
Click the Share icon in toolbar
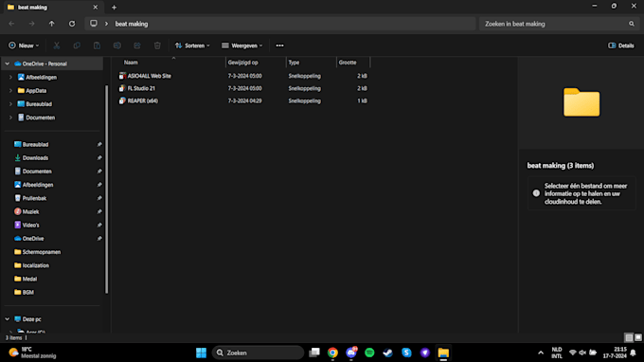click(x=137, y=45)
